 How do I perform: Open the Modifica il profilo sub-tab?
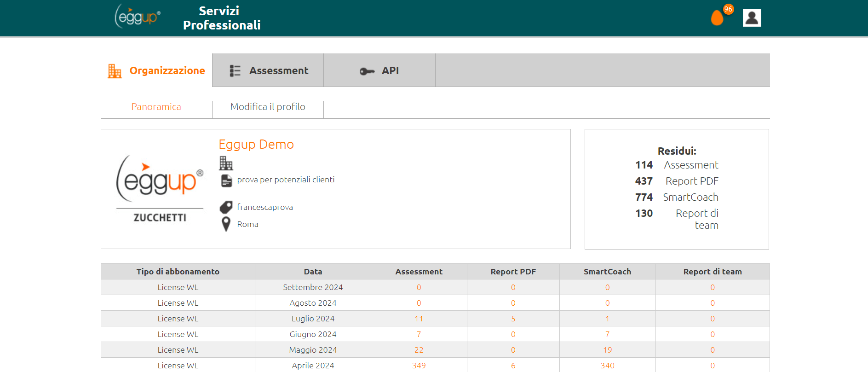point(268,107)
